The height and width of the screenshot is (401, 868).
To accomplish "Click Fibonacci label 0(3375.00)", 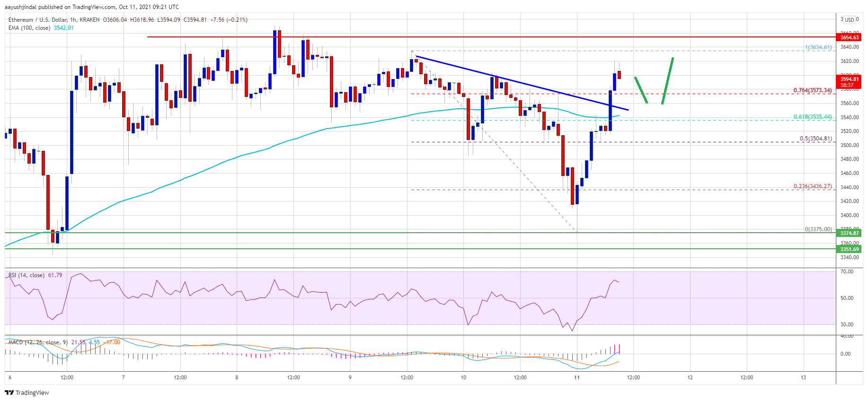I will click(x=818, y=229).
